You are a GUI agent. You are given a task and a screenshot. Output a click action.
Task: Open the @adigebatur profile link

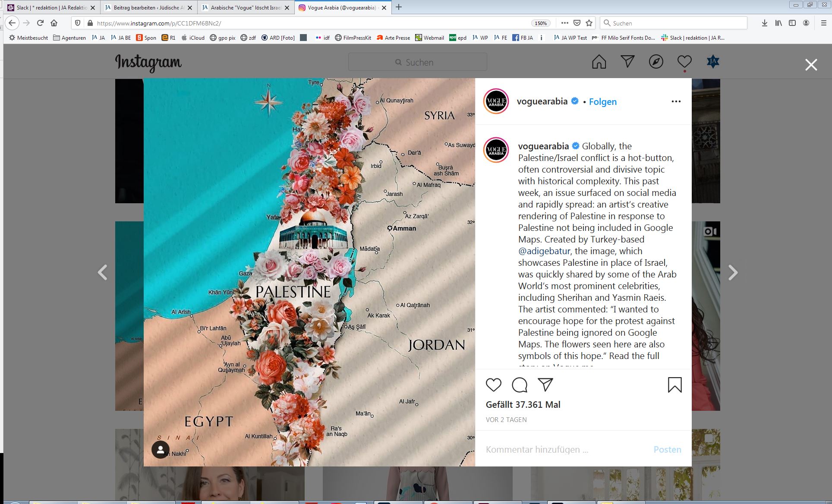[x=544, y=251]
